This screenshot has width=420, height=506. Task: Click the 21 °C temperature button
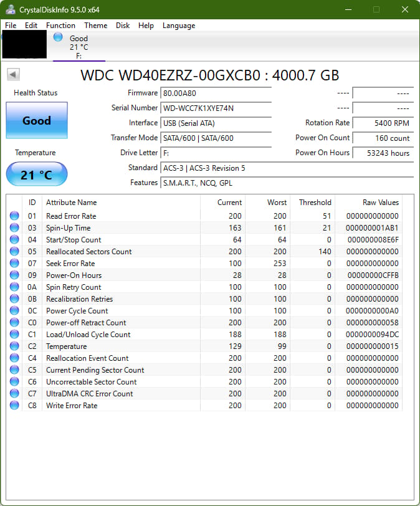37,174
